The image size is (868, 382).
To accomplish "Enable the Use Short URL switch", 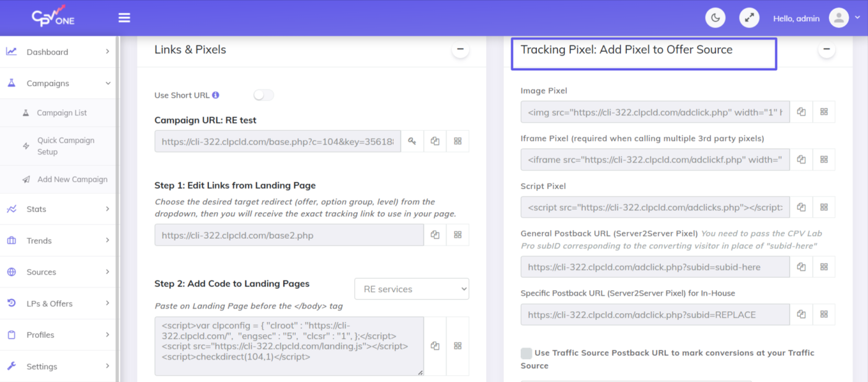I will click(x=263, y=95).
